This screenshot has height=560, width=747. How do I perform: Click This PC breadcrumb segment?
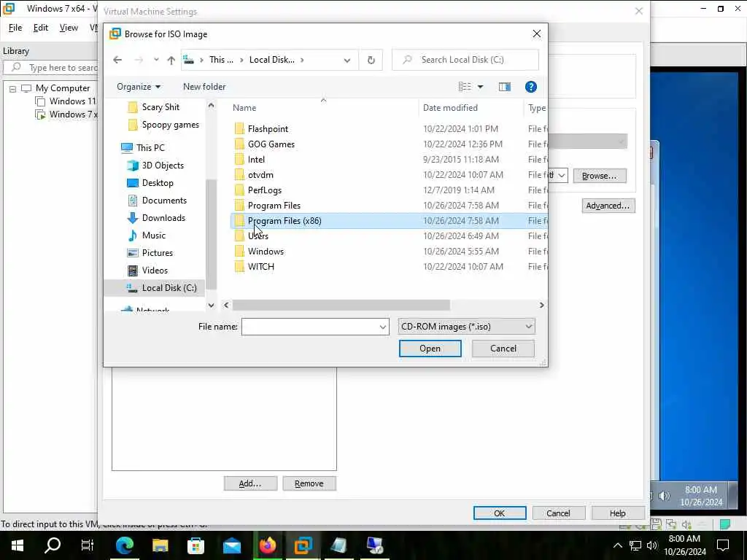coord(222,60)
